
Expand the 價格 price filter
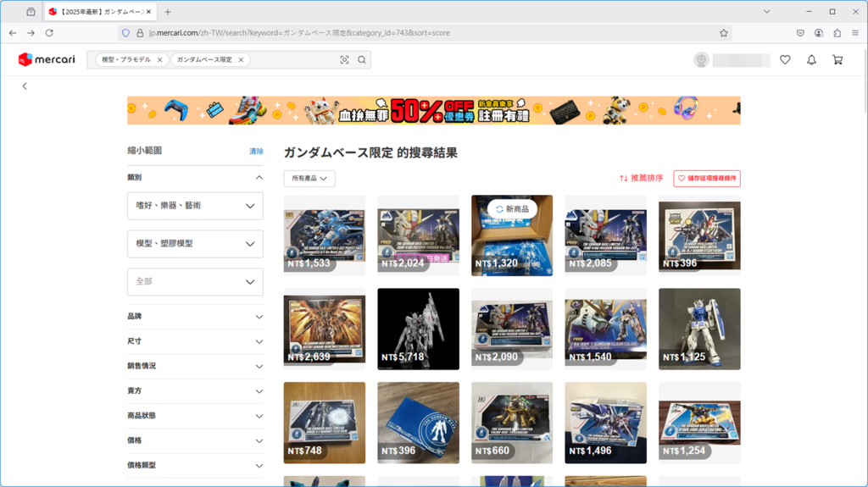tap(195, 441)
